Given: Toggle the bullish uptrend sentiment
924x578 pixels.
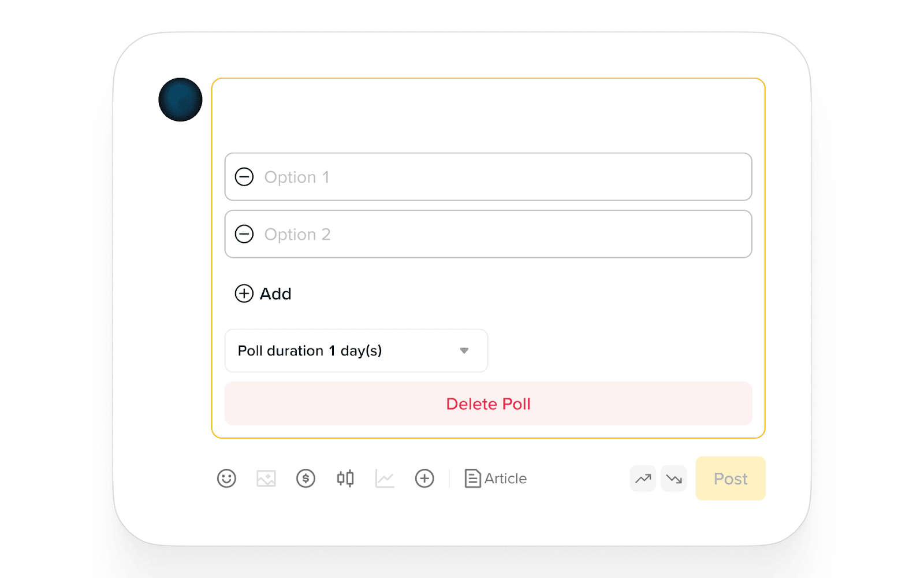Looking at the screenshot, I should [643, 479].
